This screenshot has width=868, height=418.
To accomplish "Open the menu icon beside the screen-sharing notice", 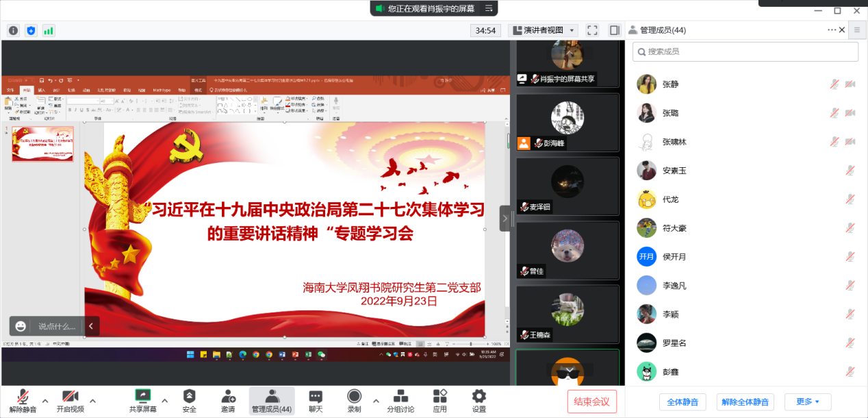I will click(x=488, y=8).
